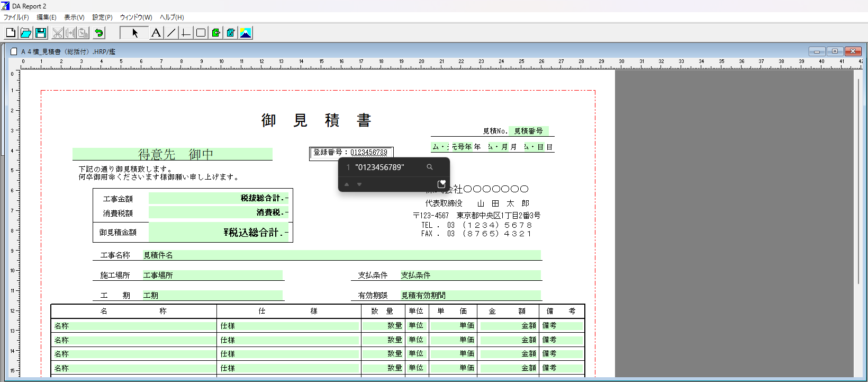Select the 見積件名 field
The image size is (868, 382).
(341, 255)
